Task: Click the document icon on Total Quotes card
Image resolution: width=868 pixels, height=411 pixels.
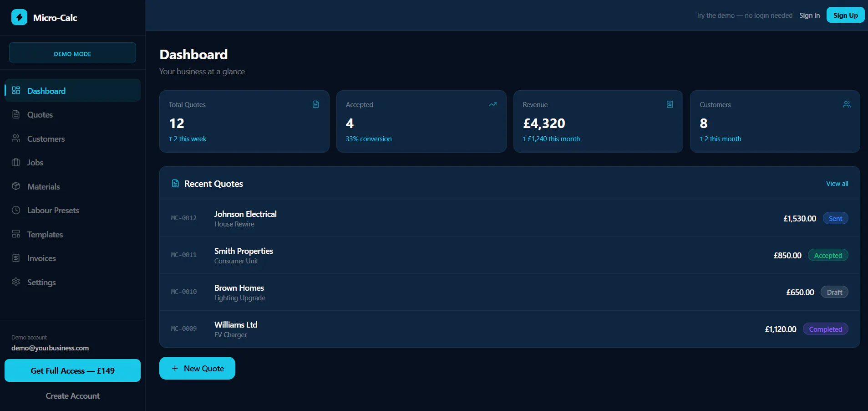Action: coord(316,104)
